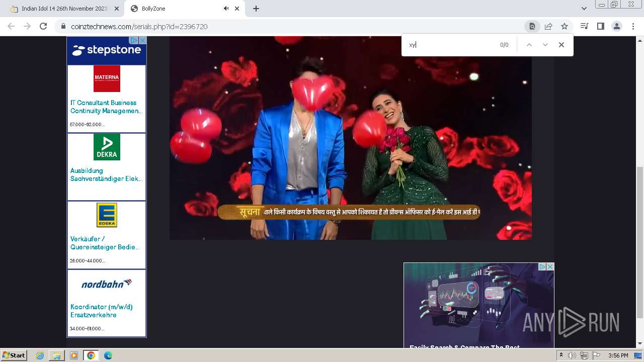Open media controls button
644x362 pixels.
pos(584,26)
